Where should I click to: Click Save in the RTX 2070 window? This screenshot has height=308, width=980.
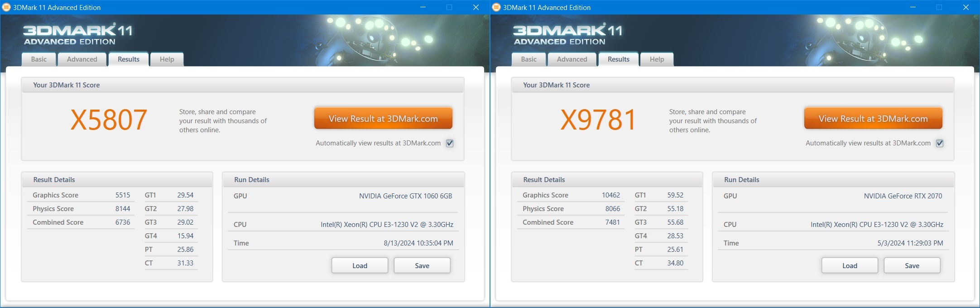click(912, 265)
